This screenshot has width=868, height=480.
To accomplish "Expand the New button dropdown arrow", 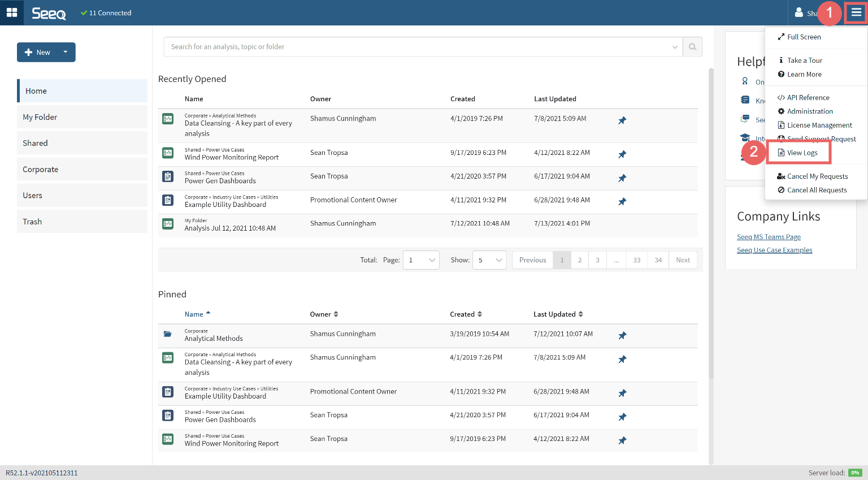I will coord(66,52).
